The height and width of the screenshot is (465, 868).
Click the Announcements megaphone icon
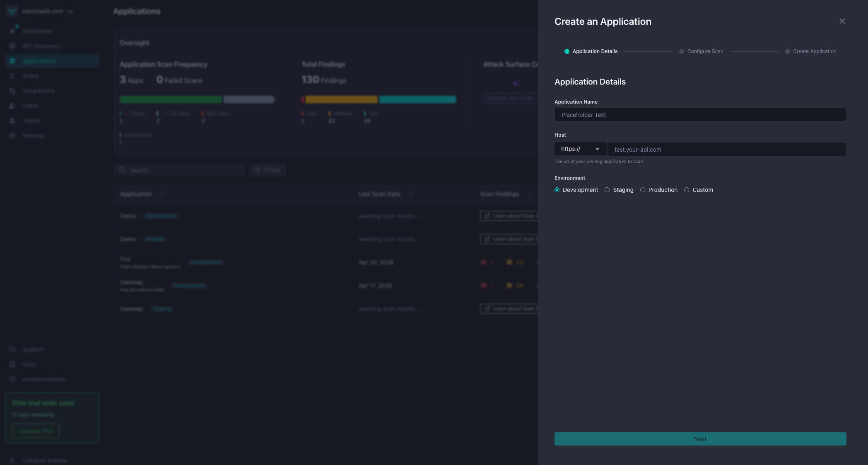pyautogui.click(x=12, y=379)
